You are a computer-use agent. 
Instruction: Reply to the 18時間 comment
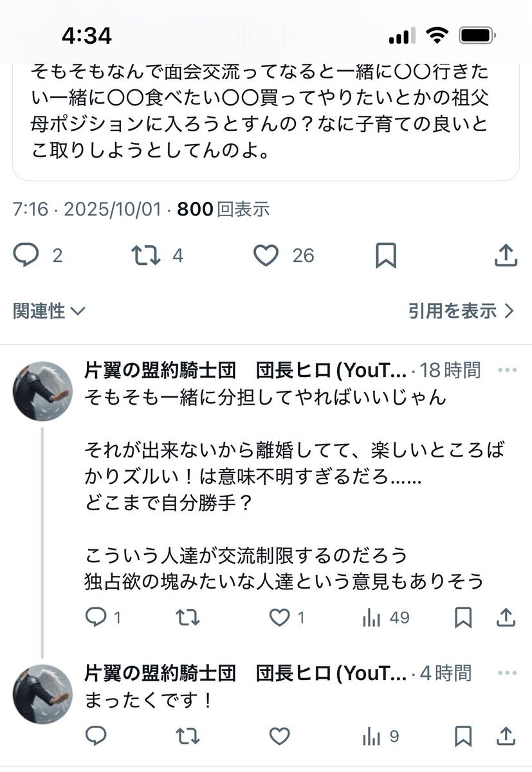96,618
